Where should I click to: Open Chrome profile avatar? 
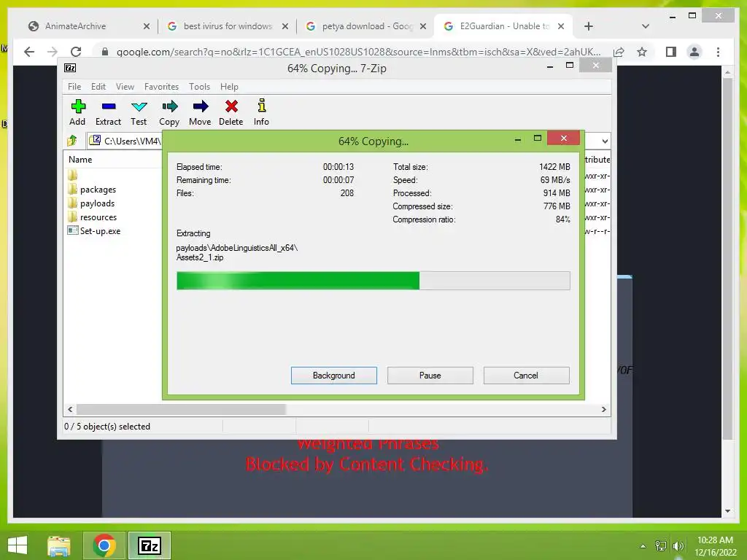click(694, 52)
